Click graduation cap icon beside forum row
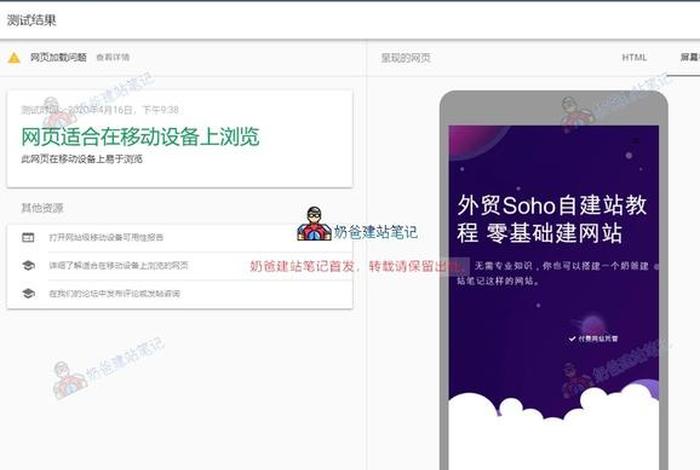Viewport: 700px width, 470px height. 28,294
